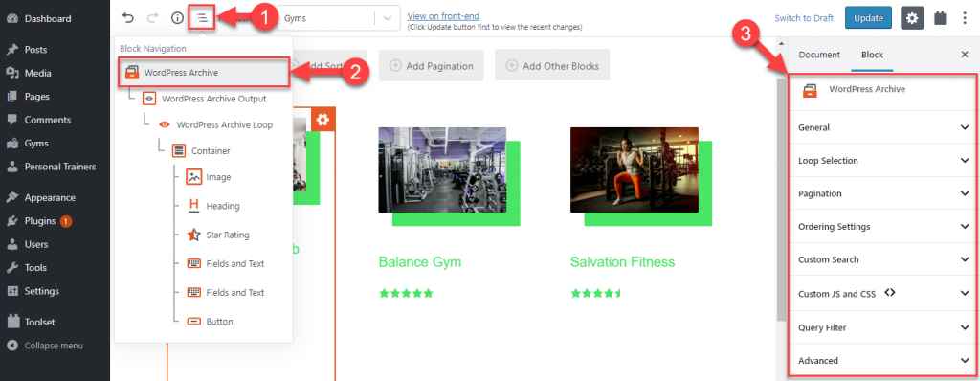This screenshot has height=381, width=980.
Task: Open Block Navigation list icon
Action: (x=201, y=17)
